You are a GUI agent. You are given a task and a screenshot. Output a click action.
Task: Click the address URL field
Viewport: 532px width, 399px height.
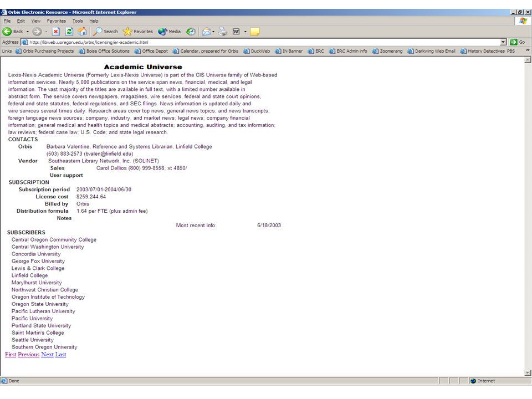[260, 42]
